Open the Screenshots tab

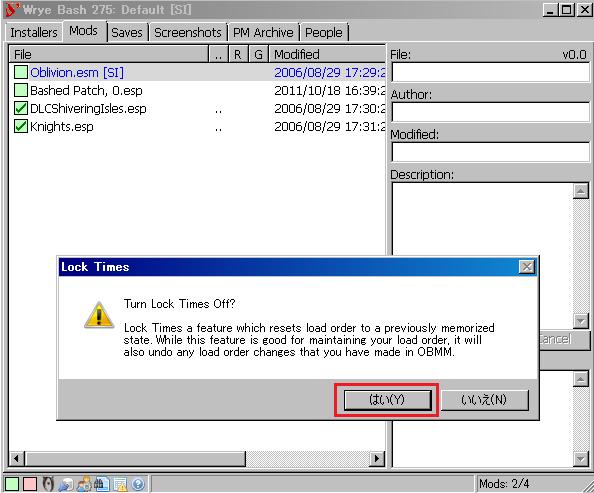tap(188, 33)
